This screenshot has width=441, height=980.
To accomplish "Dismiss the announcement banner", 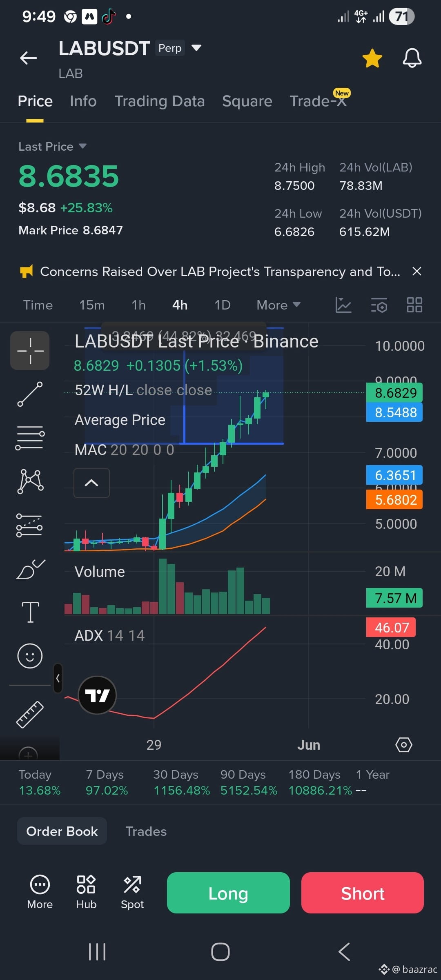I will point(417,271).
